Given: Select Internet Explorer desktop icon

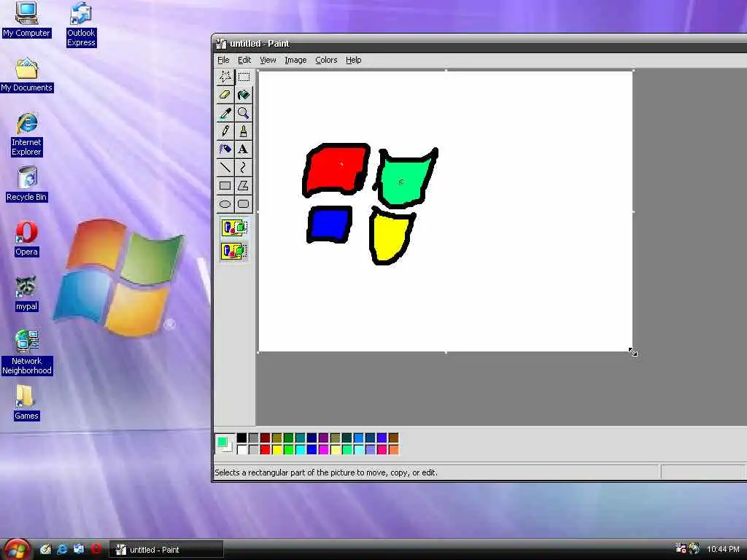Looking at the screenshot, I should 27,134.
